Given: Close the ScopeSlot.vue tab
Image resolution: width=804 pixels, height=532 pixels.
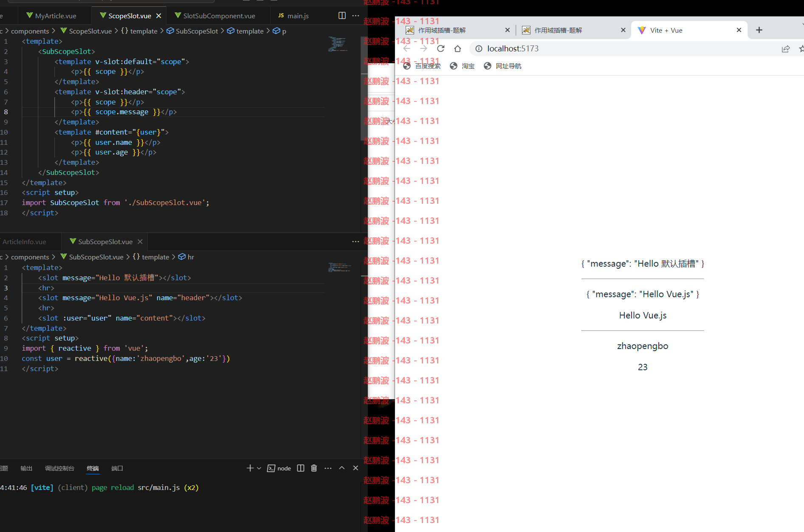Looking at the screenshot, I should pyautogui.click(x=159, y=16).
